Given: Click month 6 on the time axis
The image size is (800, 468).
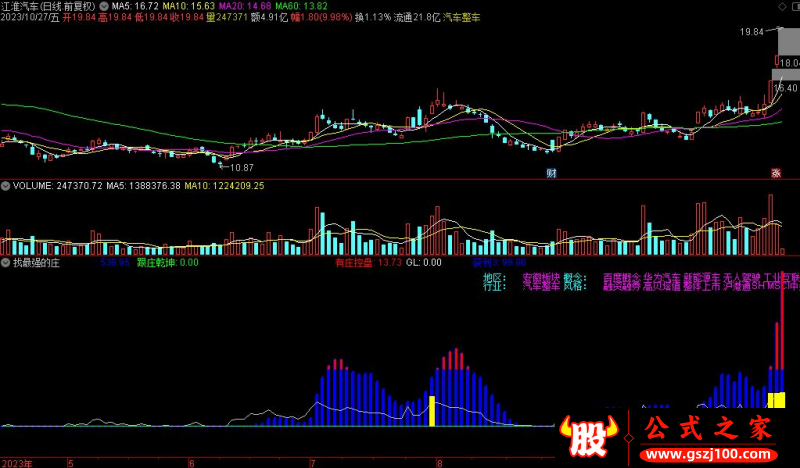Looking at the screenshot, I should pos(191,463).
